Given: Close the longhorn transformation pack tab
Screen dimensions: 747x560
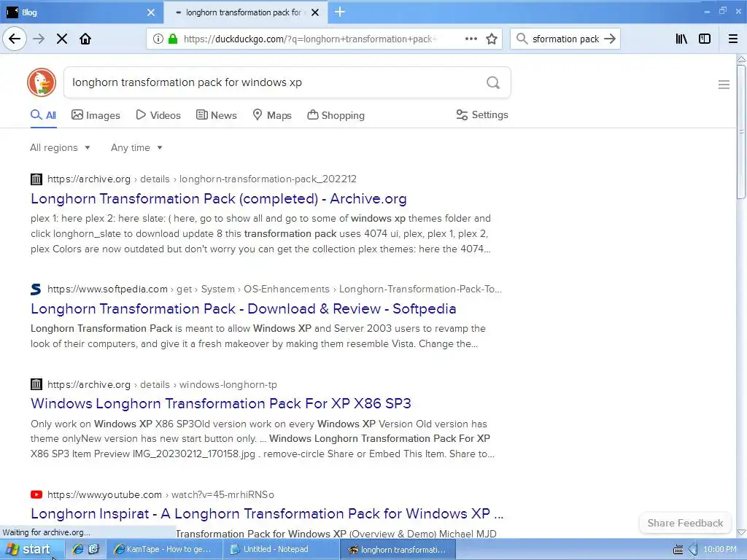Looking at the screenshot, I should pyautogui.click(x=315, y=12).
